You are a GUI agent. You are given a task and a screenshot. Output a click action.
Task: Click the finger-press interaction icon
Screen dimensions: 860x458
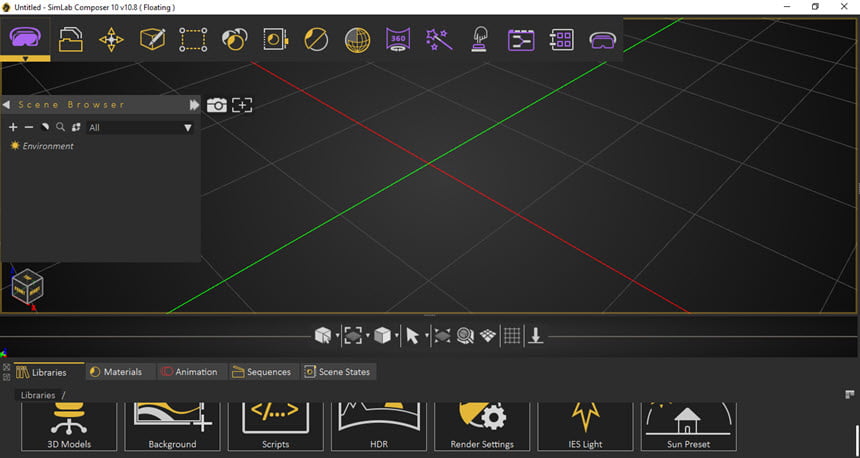pos(480,40)
